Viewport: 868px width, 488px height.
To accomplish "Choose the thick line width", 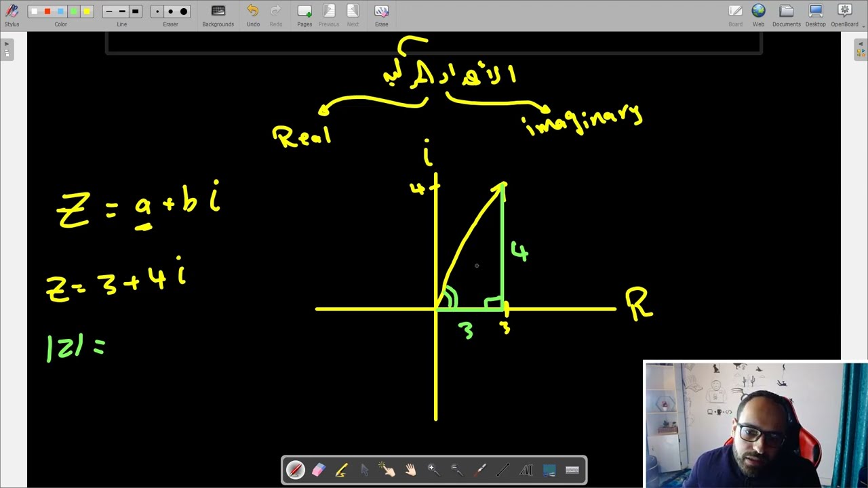I will click(135, 12).
